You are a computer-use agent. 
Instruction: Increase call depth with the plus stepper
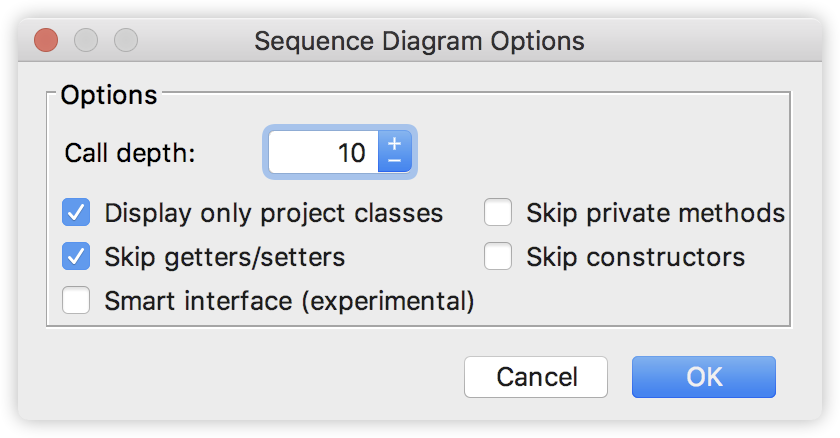394,143
